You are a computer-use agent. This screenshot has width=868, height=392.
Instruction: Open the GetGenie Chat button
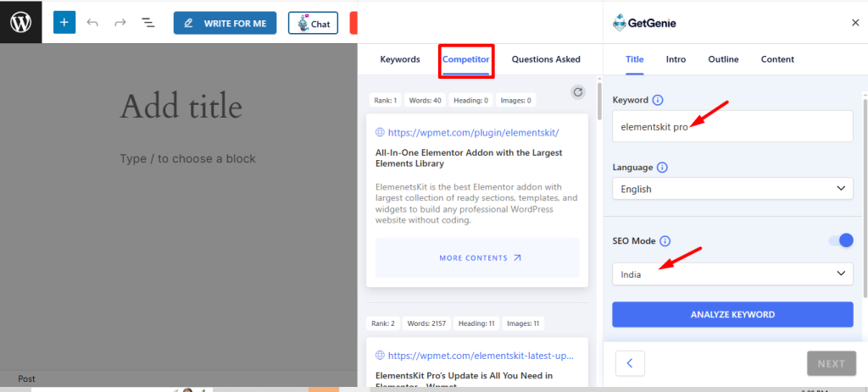(314, 23)
